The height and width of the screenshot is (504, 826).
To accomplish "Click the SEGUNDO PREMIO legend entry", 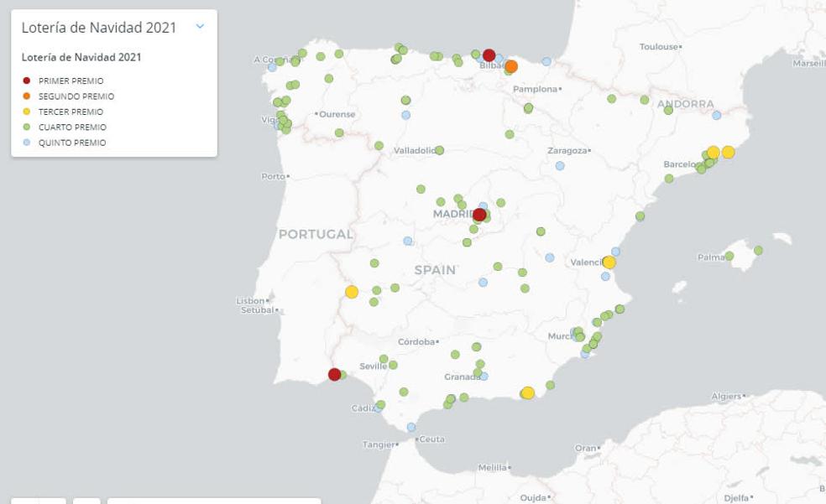I will point(76,96).
